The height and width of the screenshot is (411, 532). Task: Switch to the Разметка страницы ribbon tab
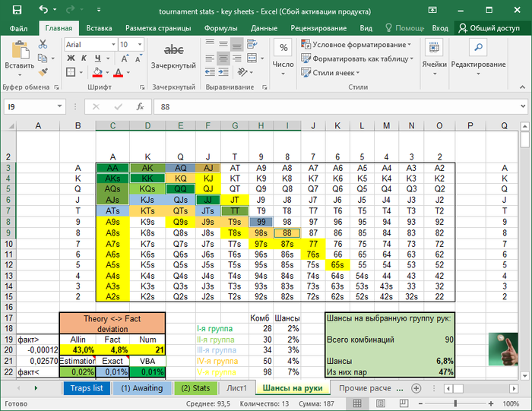pos(158,28)
